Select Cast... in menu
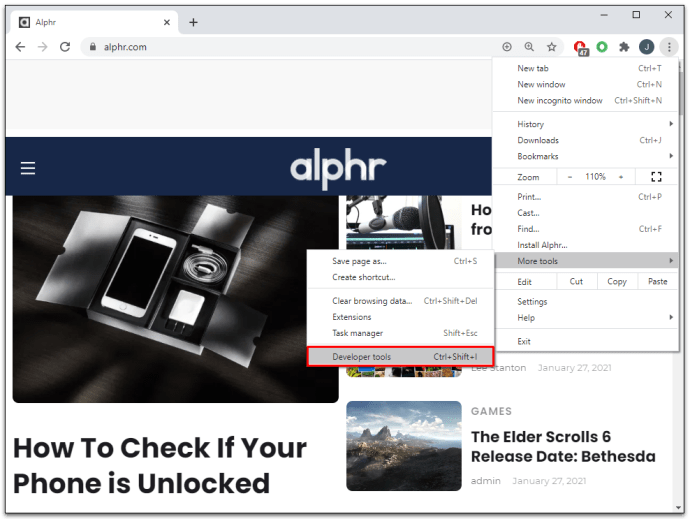 coord(586,213)
